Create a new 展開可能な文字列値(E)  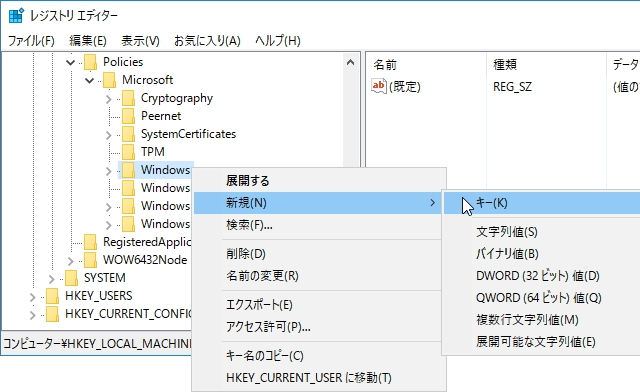point(542,342)
